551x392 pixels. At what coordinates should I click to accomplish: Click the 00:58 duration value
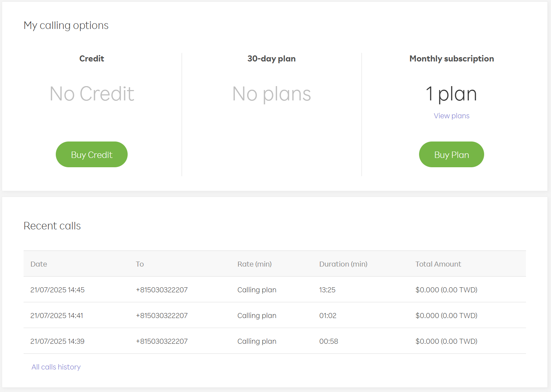click(x=329, y=341)
